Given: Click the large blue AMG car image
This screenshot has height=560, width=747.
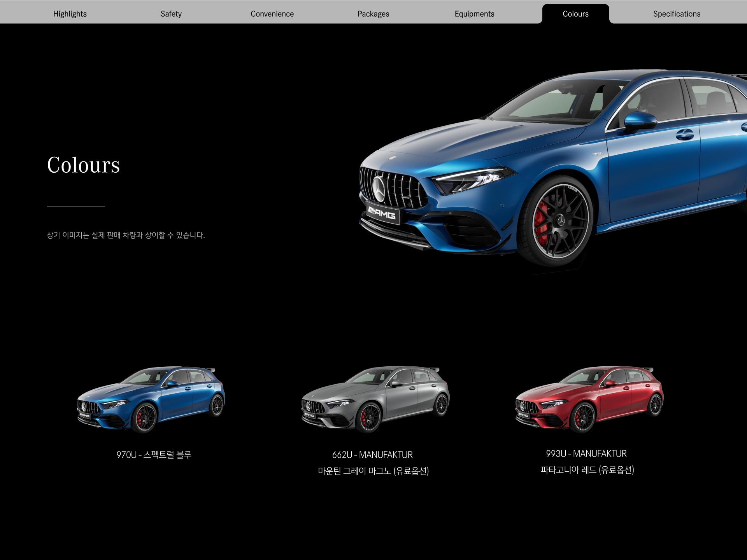Looking at the screenshot, I should pyautogui.click(x=552, y=169).
